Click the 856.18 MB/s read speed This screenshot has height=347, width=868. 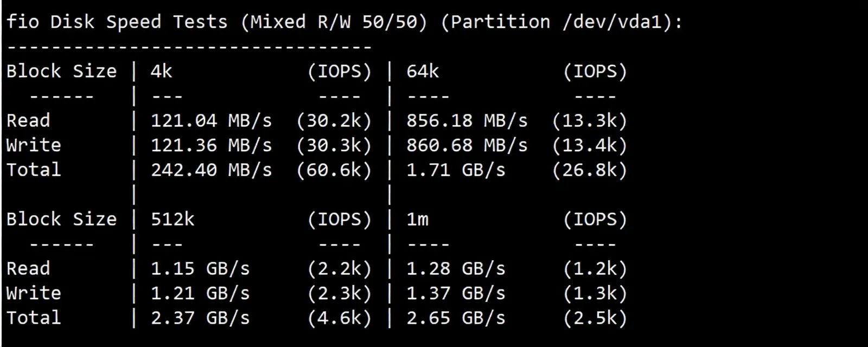[x=467, y=121]
